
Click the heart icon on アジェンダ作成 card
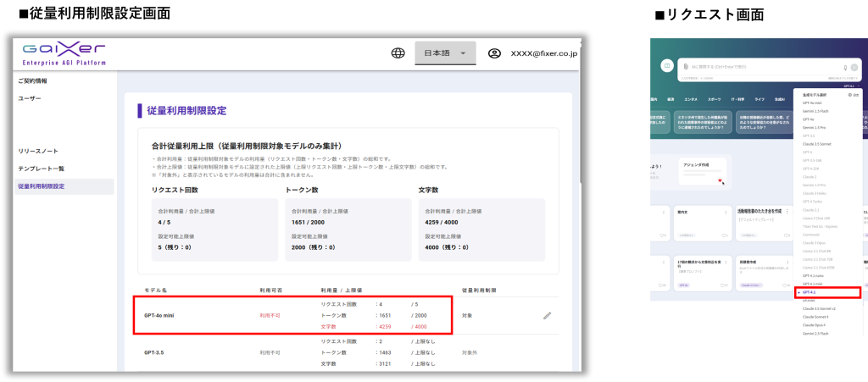[720, 180]
